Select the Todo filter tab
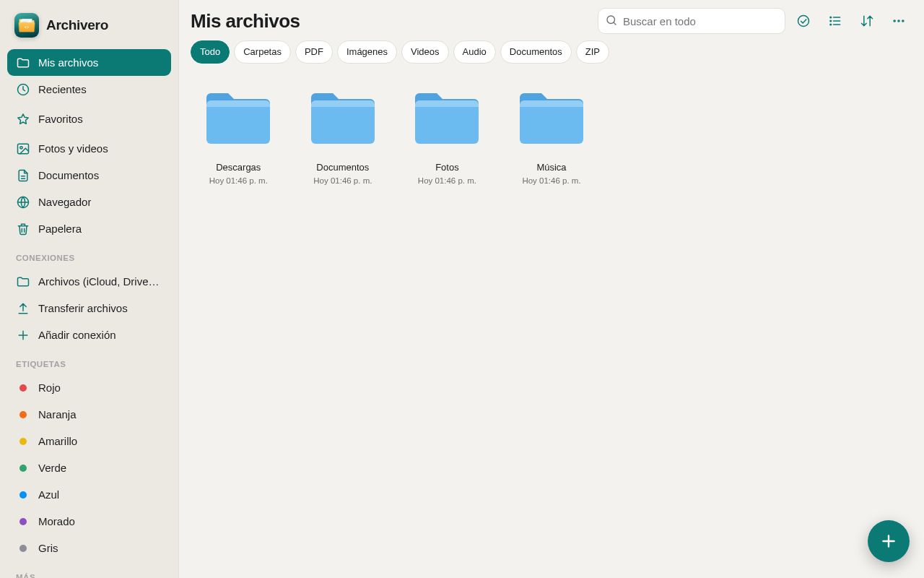Image resolution: width=924 pixels, height=578 pixels. click(210, 52)
